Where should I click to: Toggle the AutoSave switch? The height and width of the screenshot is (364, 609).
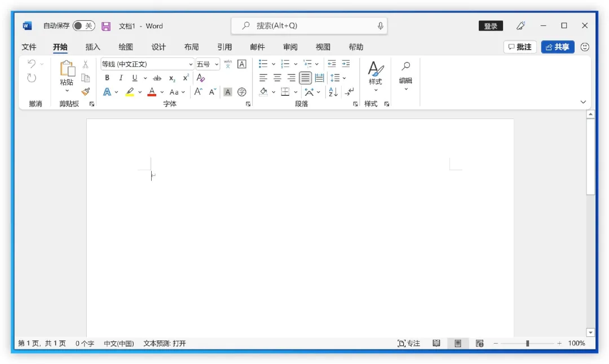[84, 26]
